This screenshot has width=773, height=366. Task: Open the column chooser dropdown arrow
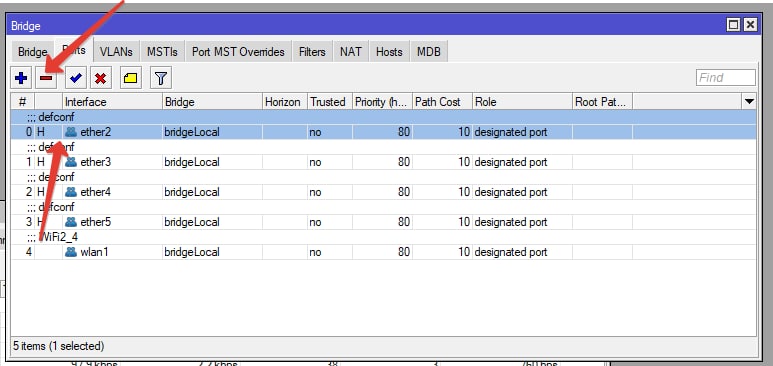click(x=749, y=102)
